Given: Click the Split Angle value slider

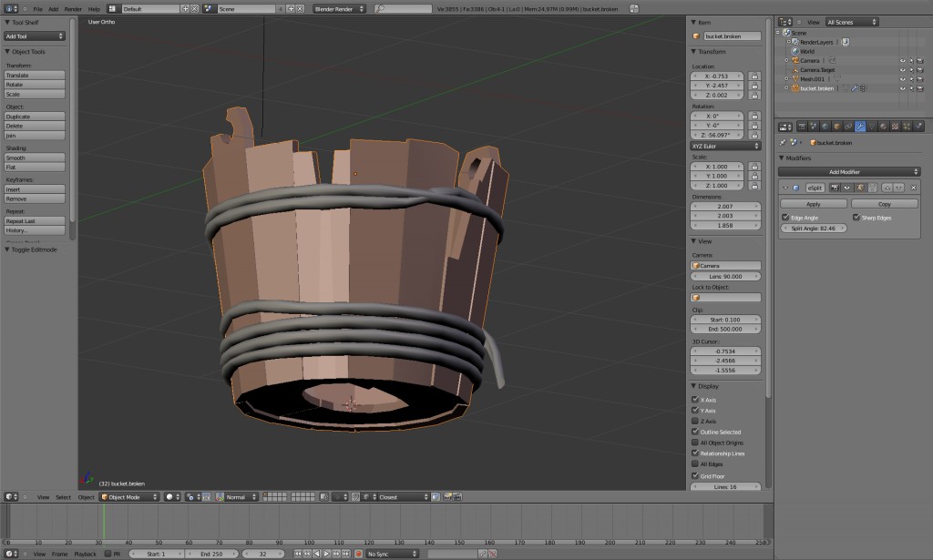Looking at the screenshot, I should click(x=813, y=228).
